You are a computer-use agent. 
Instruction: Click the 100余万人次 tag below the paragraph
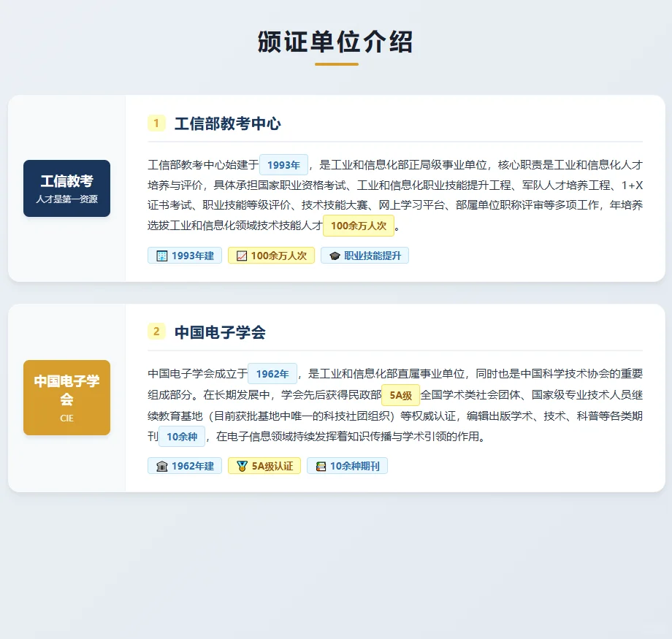(271, 256)
